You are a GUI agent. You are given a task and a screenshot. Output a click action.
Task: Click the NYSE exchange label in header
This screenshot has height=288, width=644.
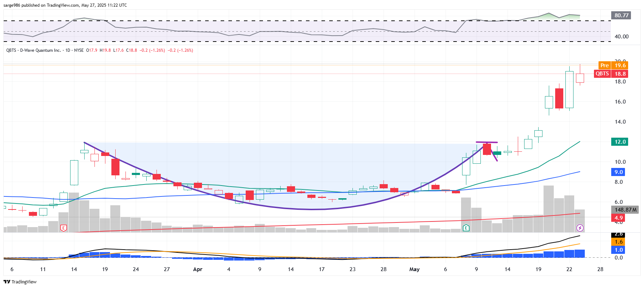pos(79,50)
